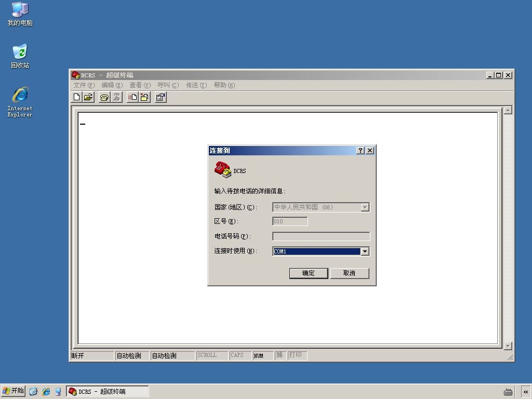Maximize the HyperTerminal window

[498, 75]
